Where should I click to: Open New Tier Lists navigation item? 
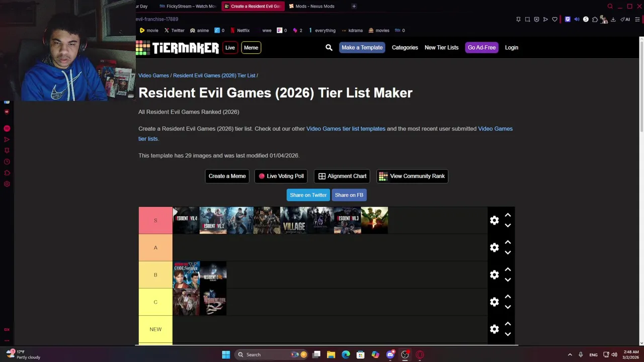441,47
